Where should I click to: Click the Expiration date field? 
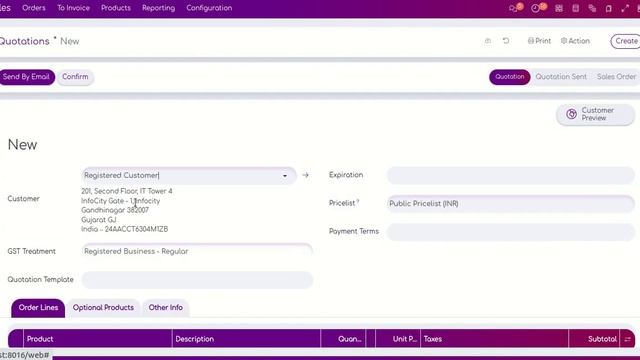coord(511,175)
